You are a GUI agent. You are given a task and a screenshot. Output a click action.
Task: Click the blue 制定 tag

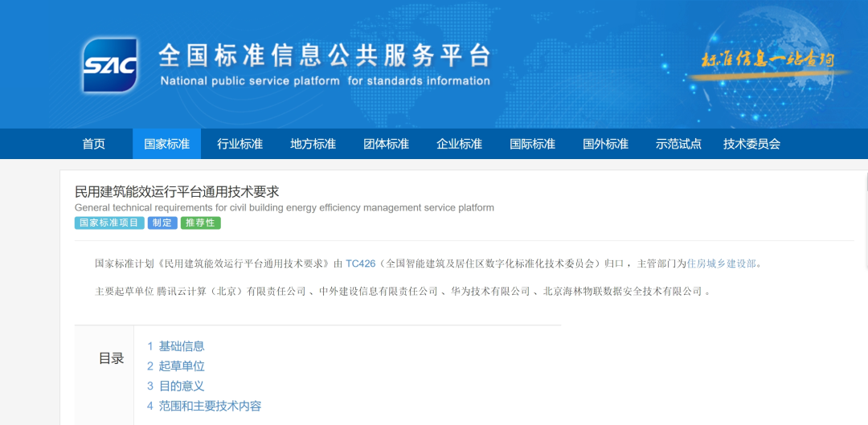[x=162, y=223]
